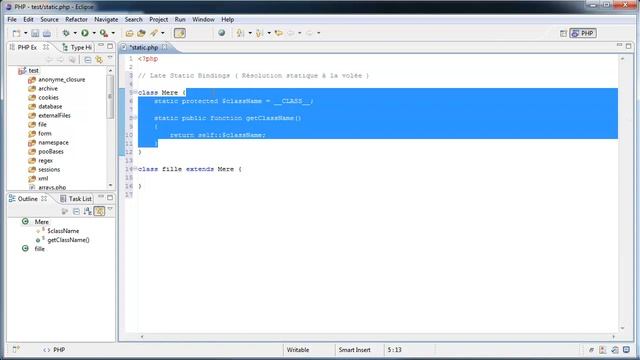Click the Web Browser globe icon
The width and height of the screenshot is (640, 360).
tap(221, 33)
